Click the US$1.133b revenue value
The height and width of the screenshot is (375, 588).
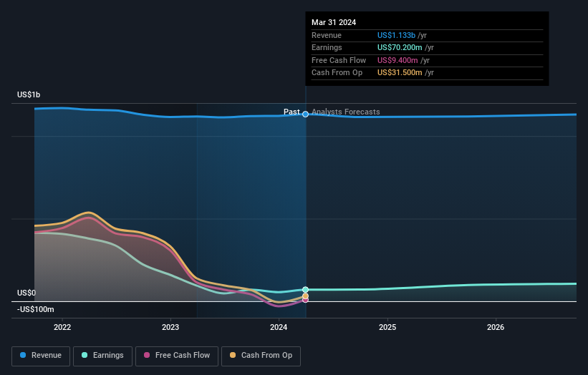pos(396,35)
